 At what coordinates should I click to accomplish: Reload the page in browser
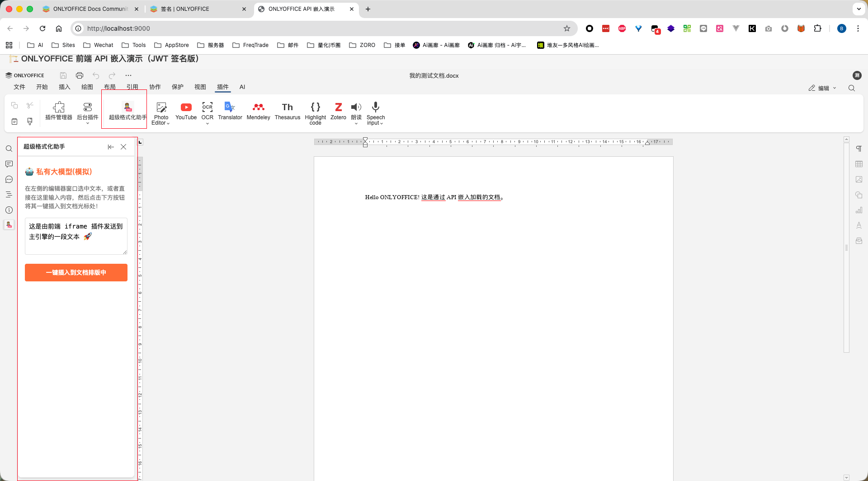point(42,28)
